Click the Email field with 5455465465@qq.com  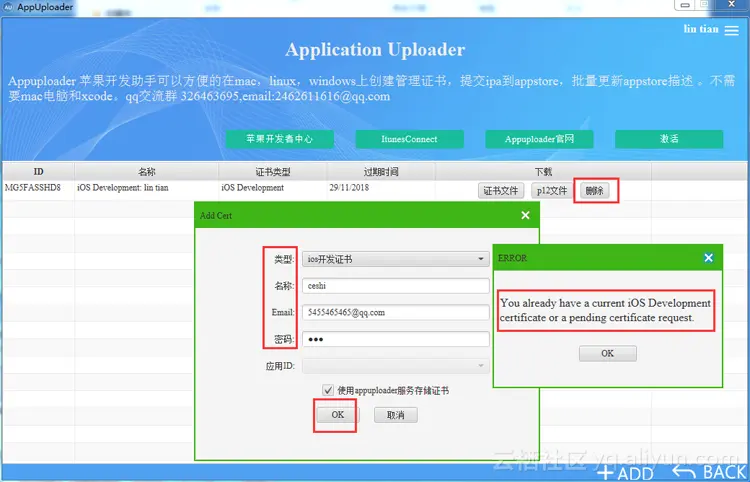[396, 313]
